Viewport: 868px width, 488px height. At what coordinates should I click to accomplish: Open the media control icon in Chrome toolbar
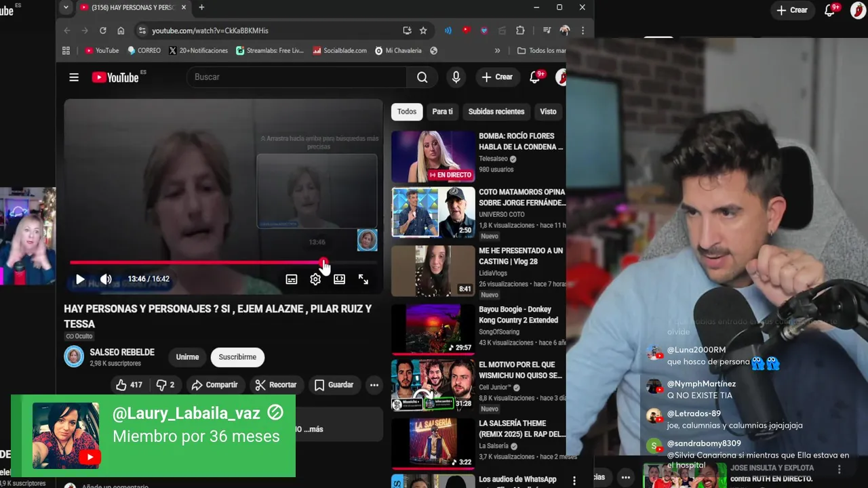547,30
